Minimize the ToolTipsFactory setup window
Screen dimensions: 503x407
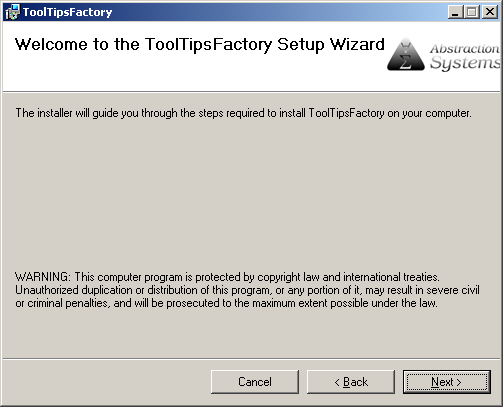[x=456, y=12]
